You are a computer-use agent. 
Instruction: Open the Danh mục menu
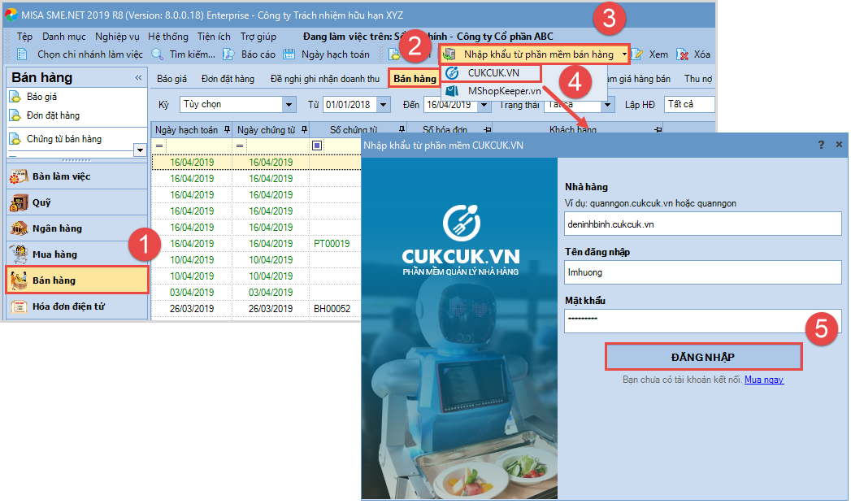pyautogui.click(x=64, y=37)
